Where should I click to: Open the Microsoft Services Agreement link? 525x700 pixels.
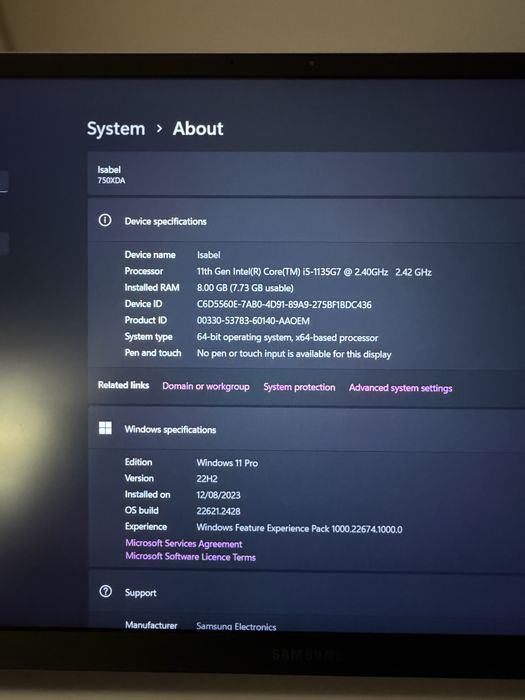click(x=183, y=543)
